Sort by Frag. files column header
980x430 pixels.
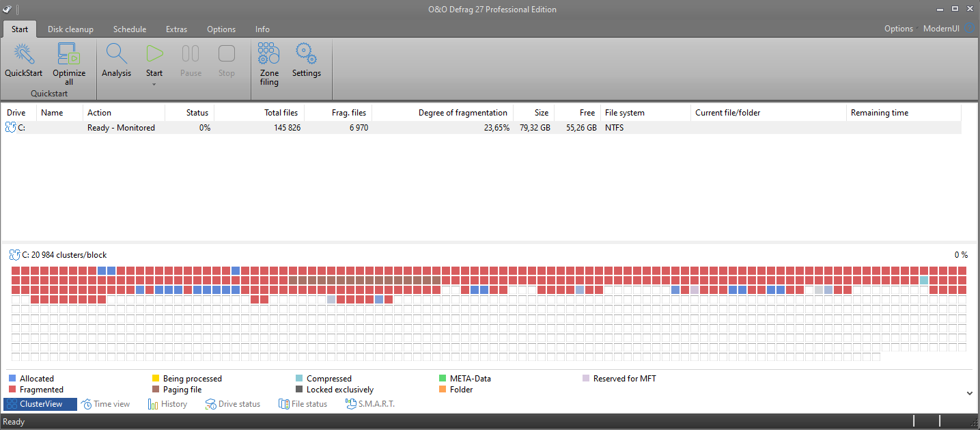[x=337, y=113]
